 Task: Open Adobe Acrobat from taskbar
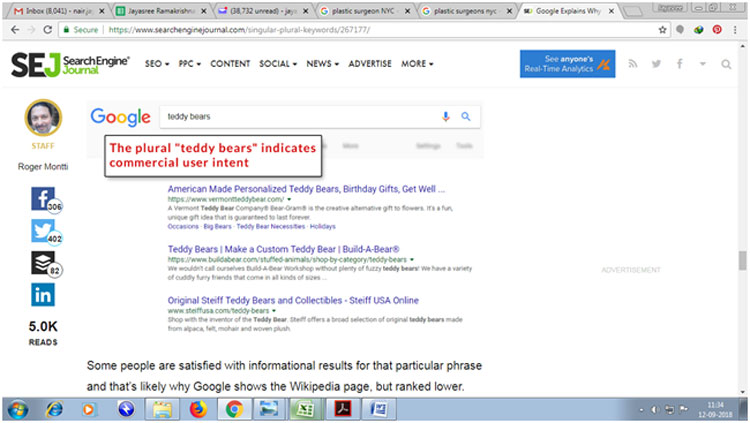tap(342, 410)
